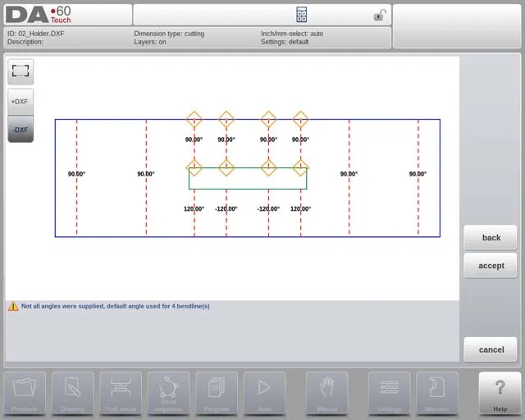Click the fit-to-screen zoom icon
Viewport: 525px width, 420px height.
pyautogui.click(x=21, y=71)
